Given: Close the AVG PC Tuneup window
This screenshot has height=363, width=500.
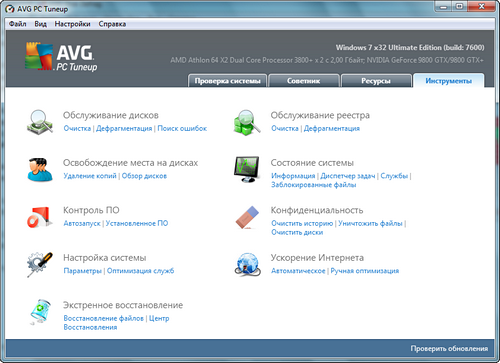Looking at the screenshot, I should (x=481, y=6).
